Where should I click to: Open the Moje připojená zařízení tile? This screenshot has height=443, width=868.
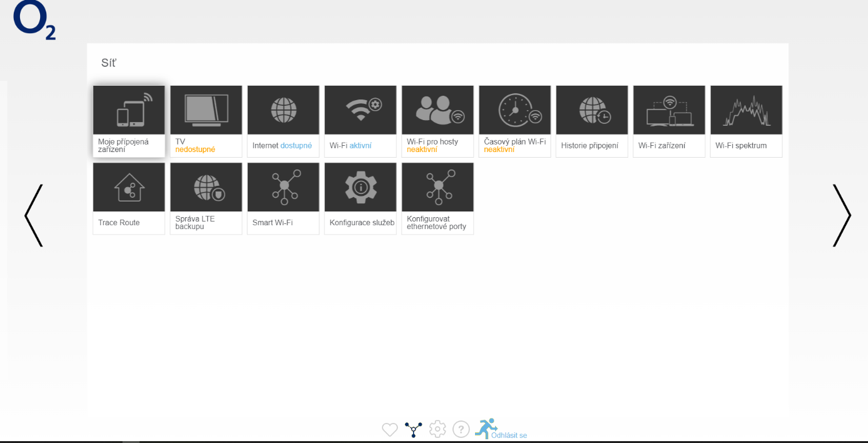coord(129,121)
